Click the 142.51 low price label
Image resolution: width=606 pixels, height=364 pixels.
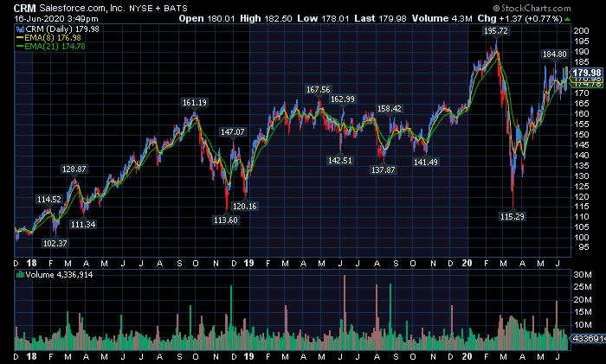pos(340,161)
